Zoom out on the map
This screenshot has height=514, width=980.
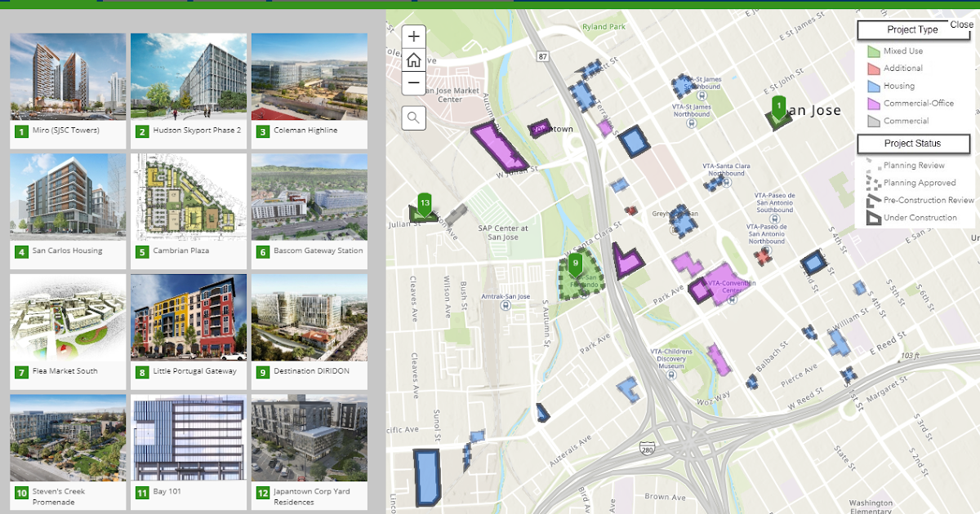[413, 82]
